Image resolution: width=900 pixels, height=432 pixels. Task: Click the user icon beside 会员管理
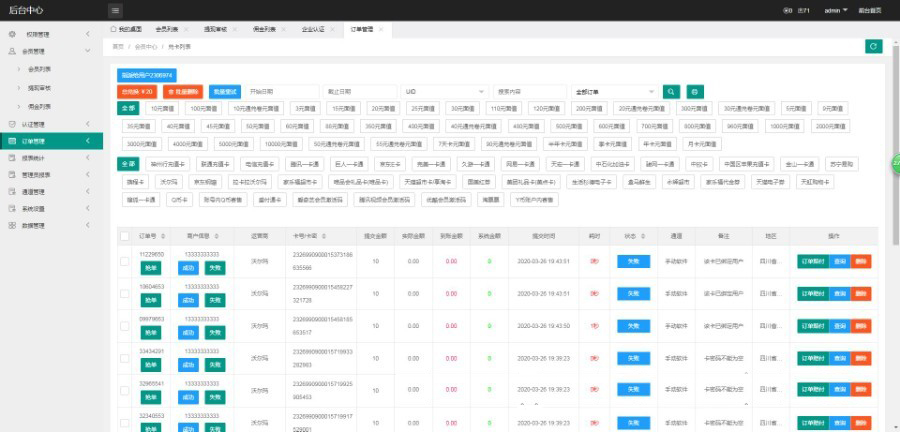[12, 52]
